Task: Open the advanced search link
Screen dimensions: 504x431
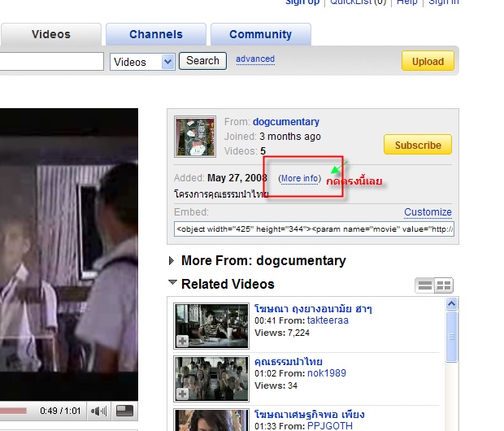Action: click(x=255, y=59)
